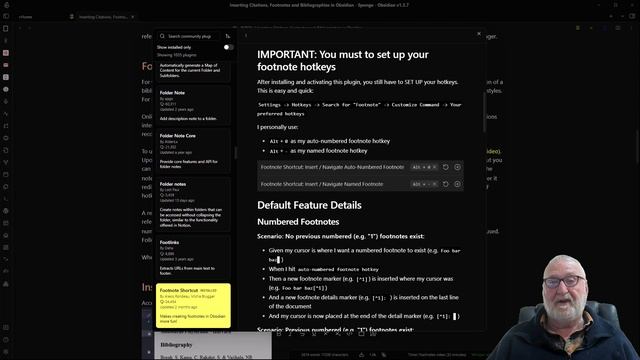Open the tab list dropdown arrow

tap(622, 16)
